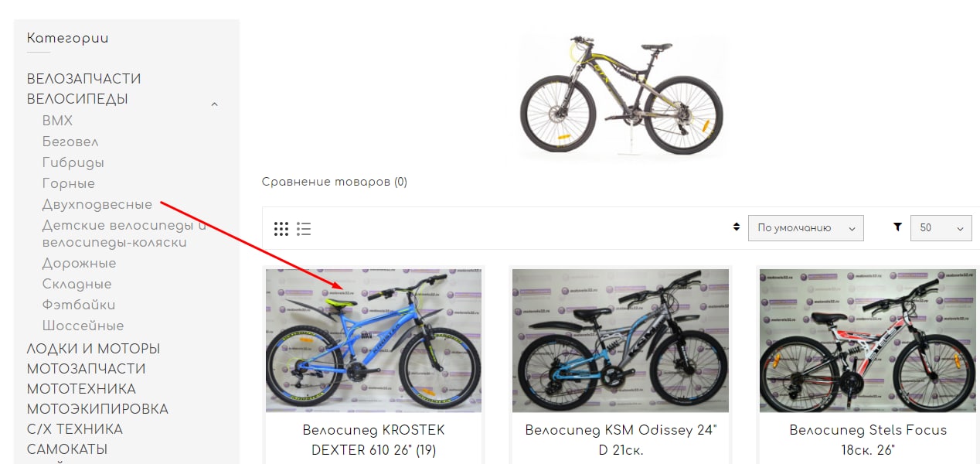Switch to list view layout
Screen dimensions: 980x464
(x=304, y=229)
